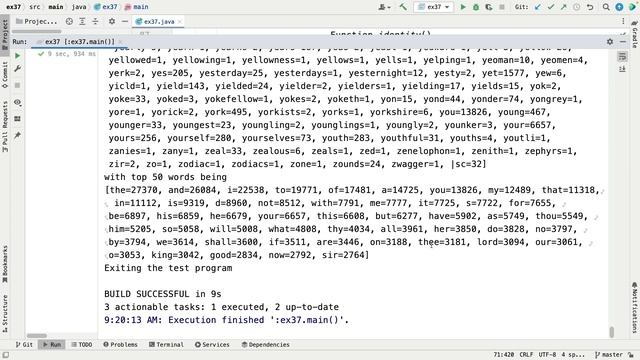
Task: Open the Structure side panel tab
Action: coord(5,312)
